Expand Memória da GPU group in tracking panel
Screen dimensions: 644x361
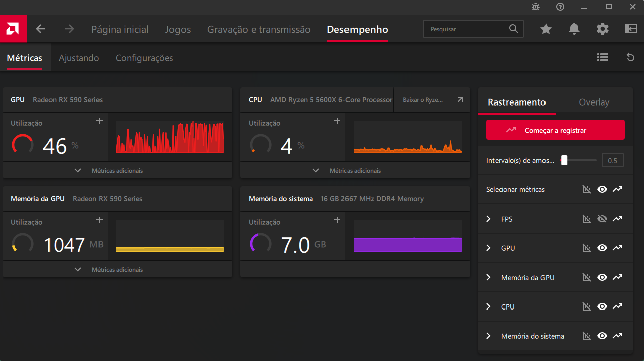[x=488, y=278]
